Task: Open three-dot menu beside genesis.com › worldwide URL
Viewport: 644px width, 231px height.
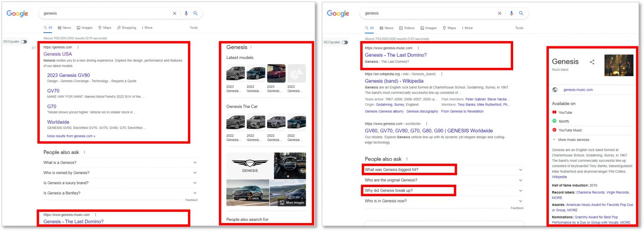Action: point(427,124)
